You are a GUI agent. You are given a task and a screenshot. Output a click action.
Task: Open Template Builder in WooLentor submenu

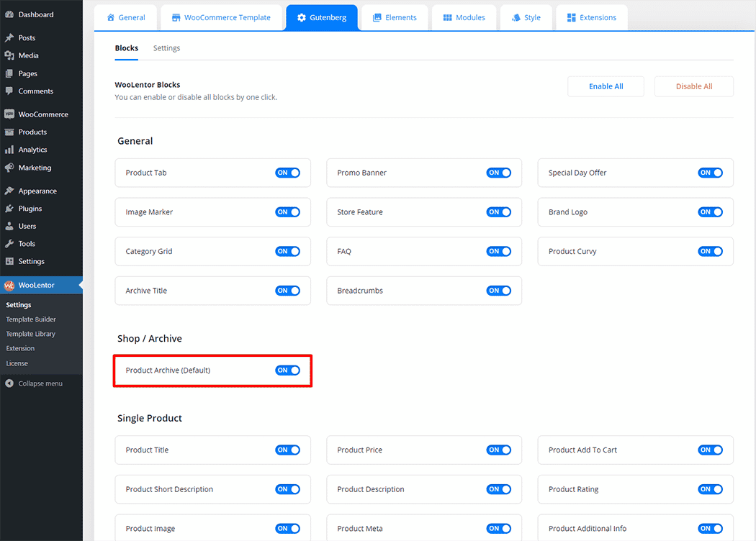click(x=31, y=319)
